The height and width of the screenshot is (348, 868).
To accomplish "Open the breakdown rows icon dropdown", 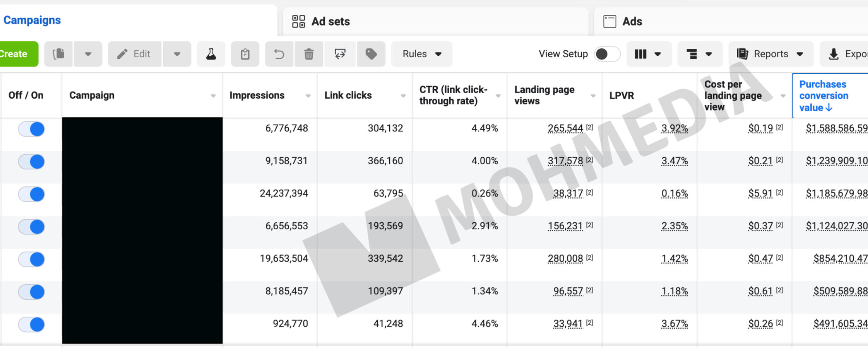I will pyautogui.click(x=699, y=54).
